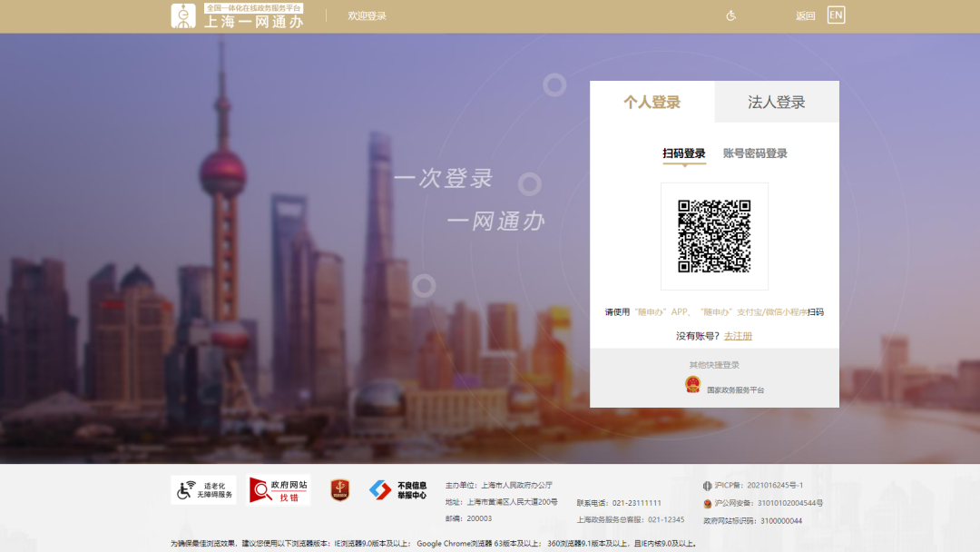Open the 适老化无障碍服务 accessibility service icon

coord(202,490)
